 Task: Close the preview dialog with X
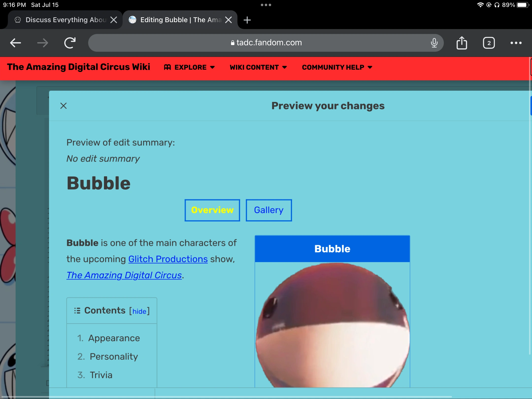pyautogui.click(x=64, y=106)
